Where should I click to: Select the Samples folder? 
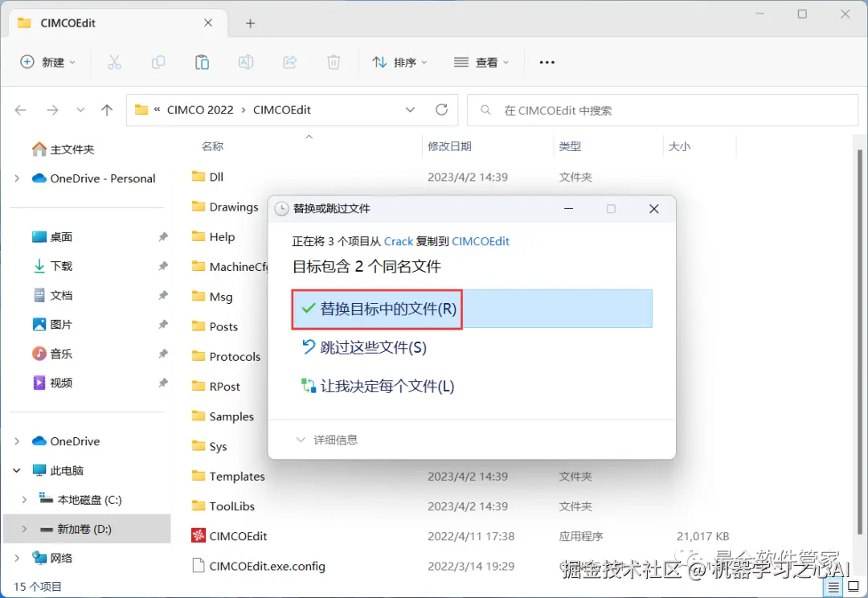(223, 416)
